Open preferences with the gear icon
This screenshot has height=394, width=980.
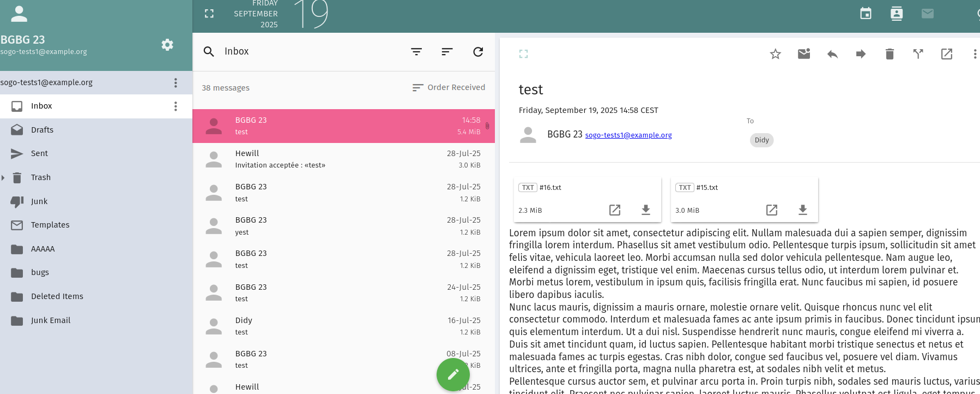(x=167, y=45)
